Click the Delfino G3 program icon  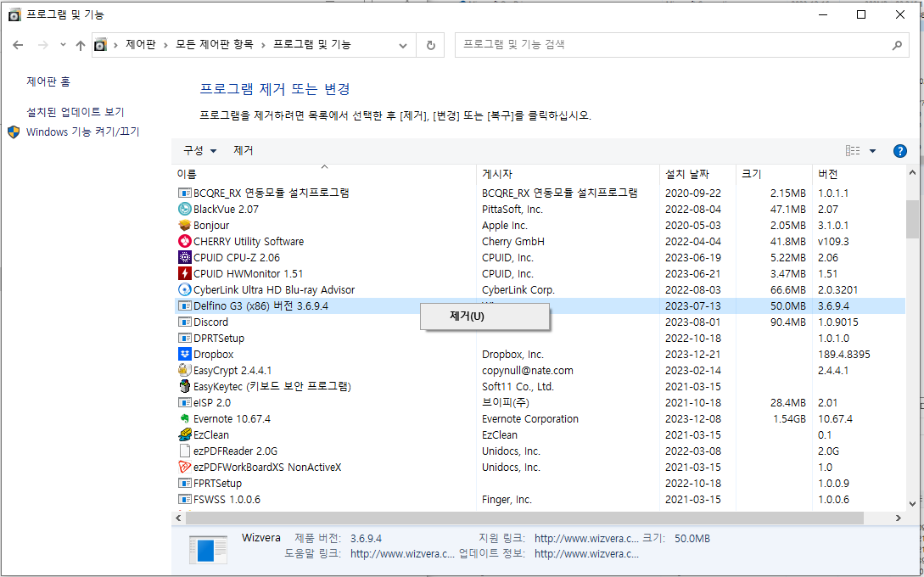pyautogui.click(x=185, y=305)
